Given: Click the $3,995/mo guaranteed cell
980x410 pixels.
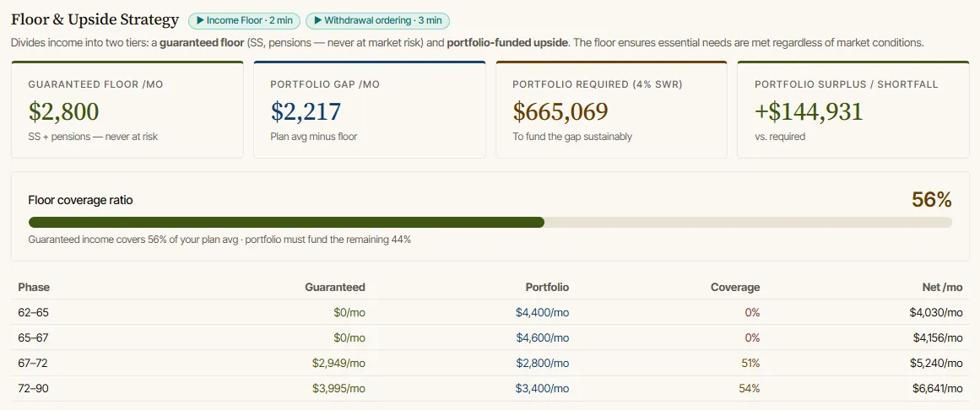Looking at the screenshot, I should [338, 389].
